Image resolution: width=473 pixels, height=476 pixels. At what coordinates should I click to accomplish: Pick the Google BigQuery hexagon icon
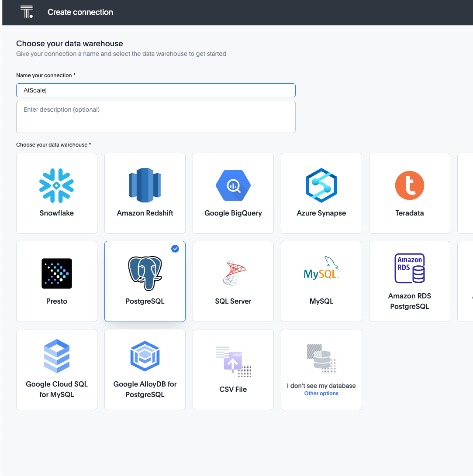[233, 185]
